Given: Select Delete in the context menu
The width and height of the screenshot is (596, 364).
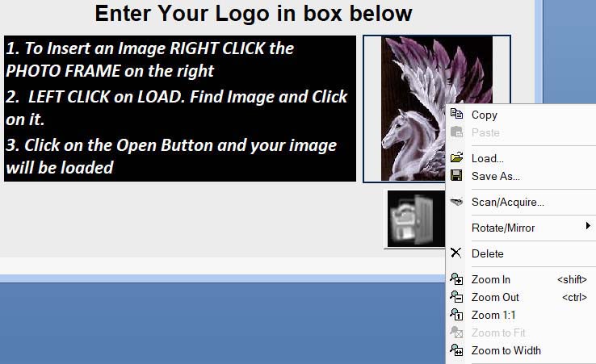Looking at the screenshot, I should (487, 253).
